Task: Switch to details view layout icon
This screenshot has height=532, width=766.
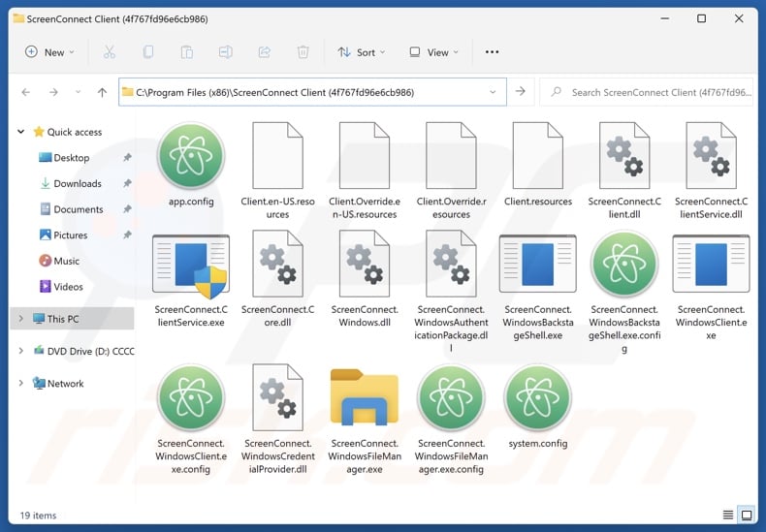Action: click(728, 515)
